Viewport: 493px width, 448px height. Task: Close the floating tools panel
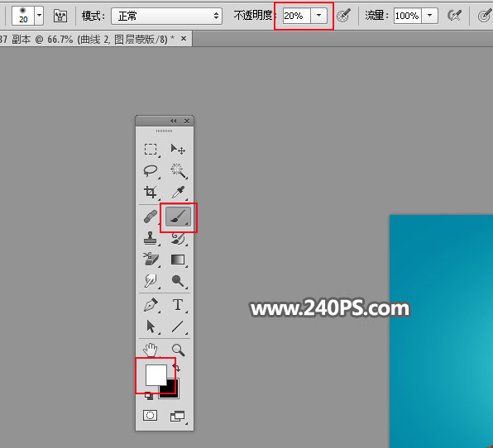[187, 121]
